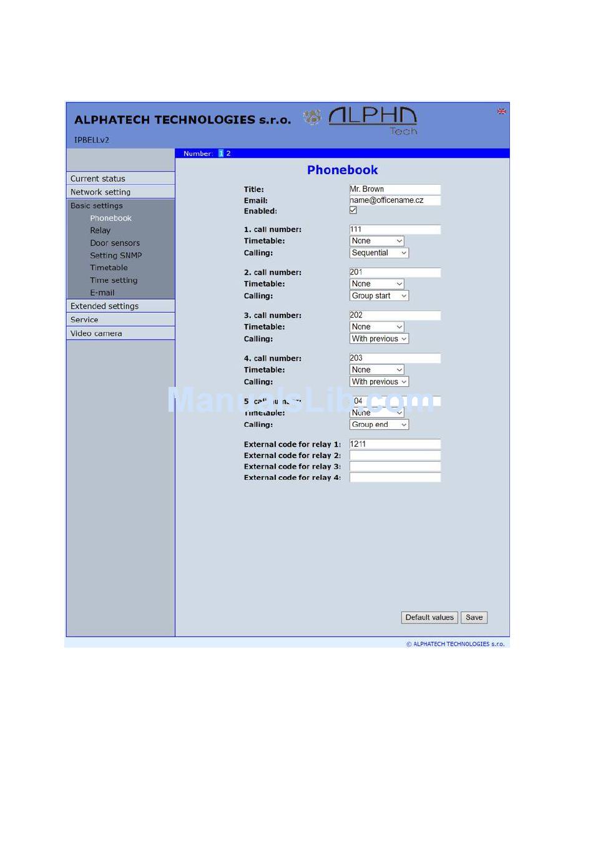Click External code for relay 1 field

pos(395,444)
